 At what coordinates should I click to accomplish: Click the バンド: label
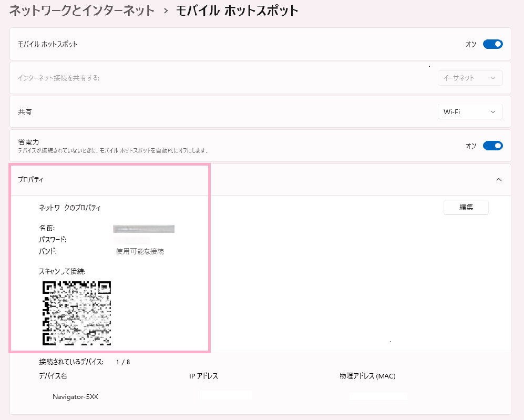[48, 251]
